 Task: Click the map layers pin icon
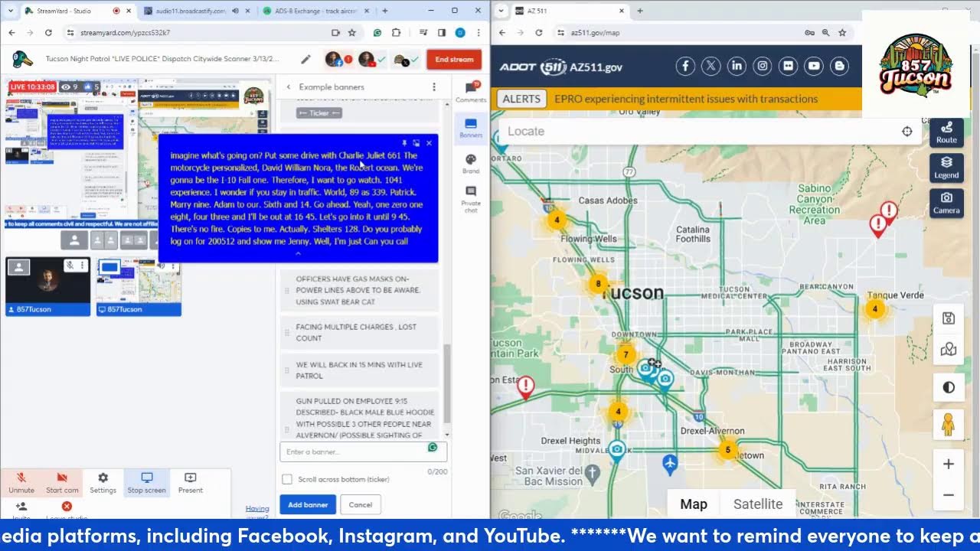click(x=949, y=350)
